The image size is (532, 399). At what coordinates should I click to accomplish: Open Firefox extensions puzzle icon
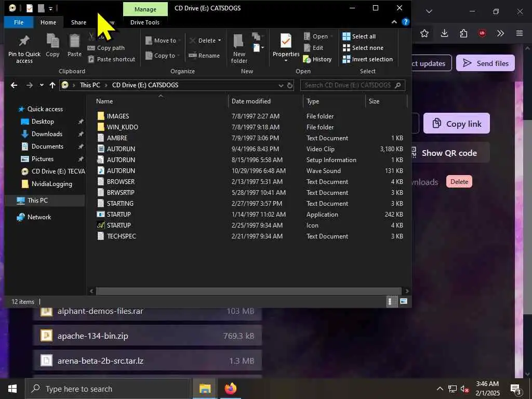[463, 33]
